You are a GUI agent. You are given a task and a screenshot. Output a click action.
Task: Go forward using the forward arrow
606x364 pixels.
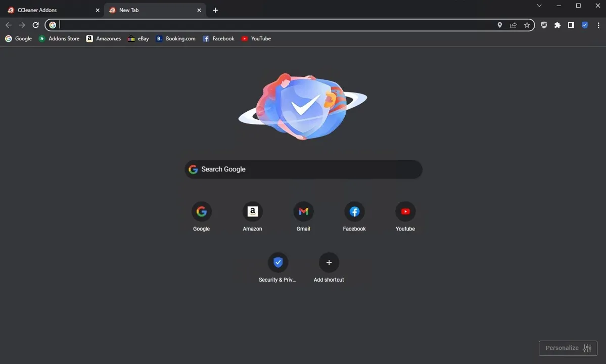pyautogui.click(x=22, y=25)
